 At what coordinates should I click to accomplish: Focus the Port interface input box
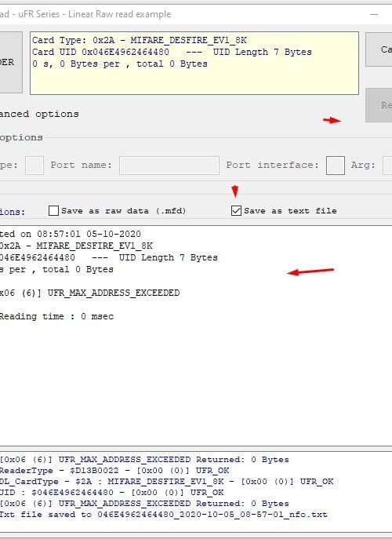336,166
